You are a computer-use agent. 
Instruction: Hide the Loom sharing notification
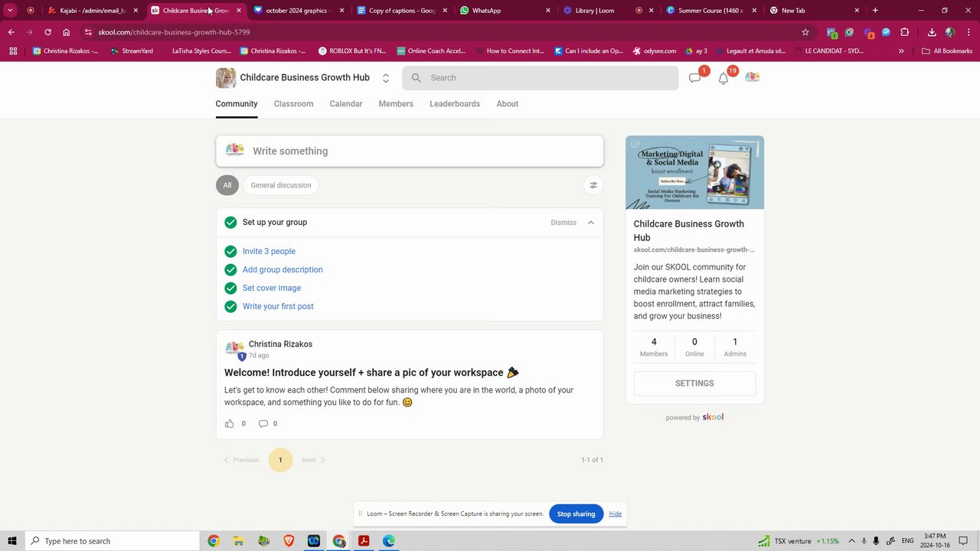point(615,514)
